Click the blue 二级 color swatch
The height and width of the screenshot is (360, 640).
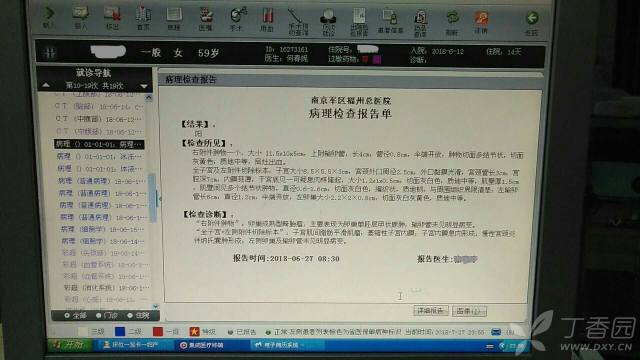click(x=120, y=331)
